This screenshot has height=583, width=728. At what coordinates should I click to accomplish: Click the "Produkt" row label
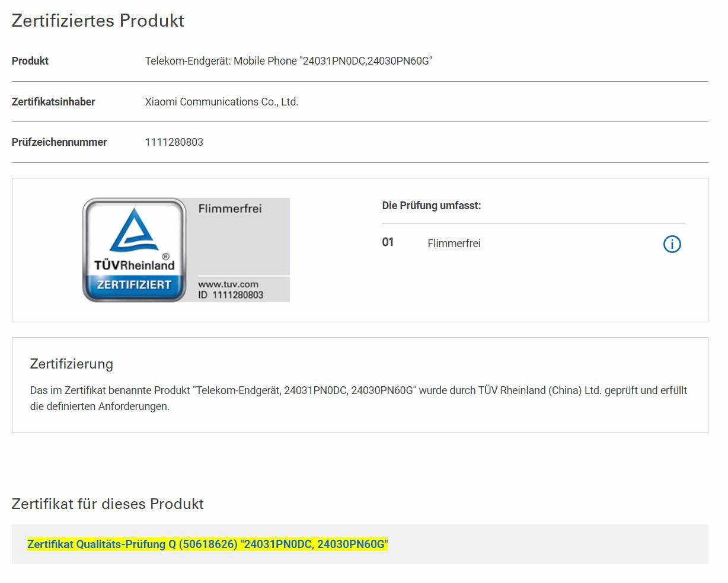pos(30,61)
